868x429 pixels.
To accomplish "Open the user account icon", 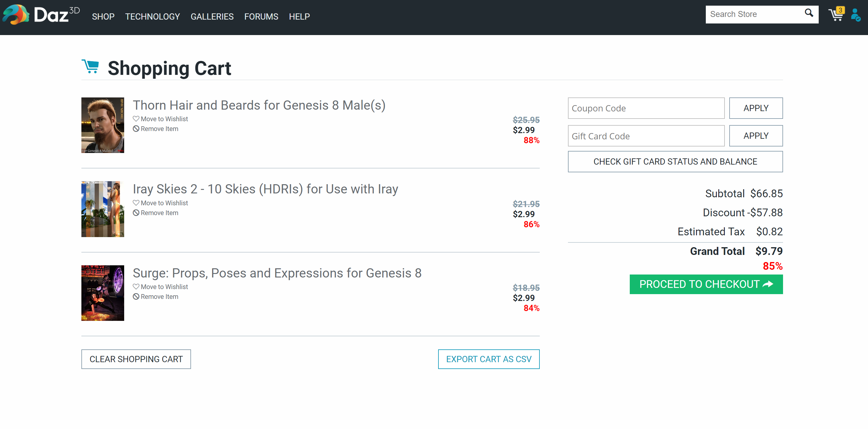I will click(855, 15).
